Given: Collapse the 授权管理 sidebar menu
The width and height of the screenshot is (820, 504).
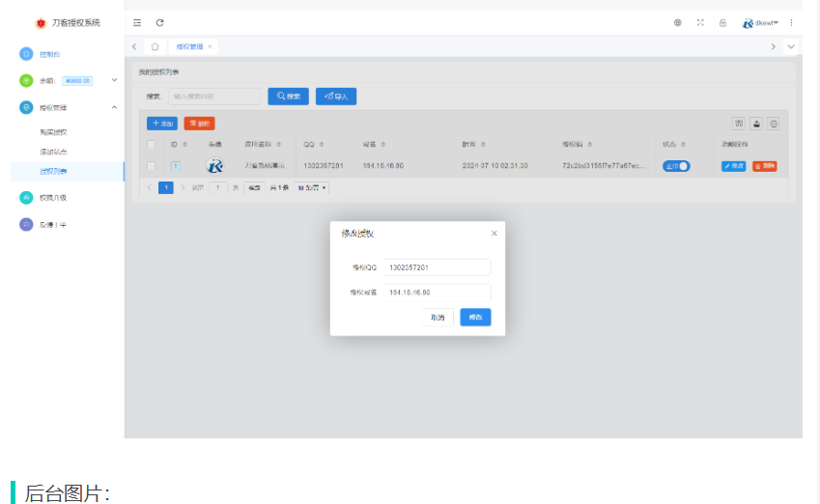Looking at the screenshot, I should tap(114, 107).
